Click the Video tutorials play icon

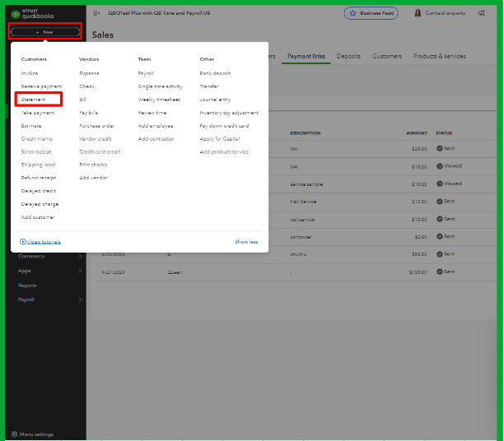22,242
